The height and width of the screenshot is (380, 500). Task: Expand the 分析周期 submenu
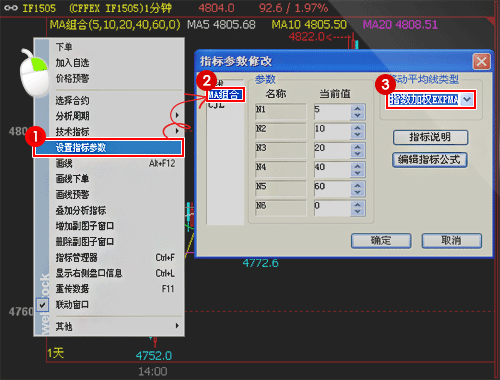[x=177, y=115]
